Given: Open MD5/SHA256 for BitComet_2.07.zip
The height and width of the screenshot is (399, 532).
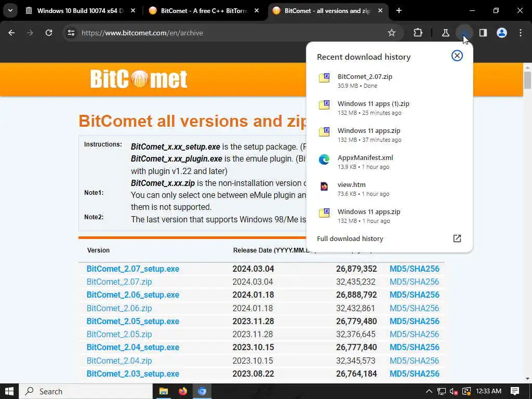Looking at the screenshot, I should [414, 282].
